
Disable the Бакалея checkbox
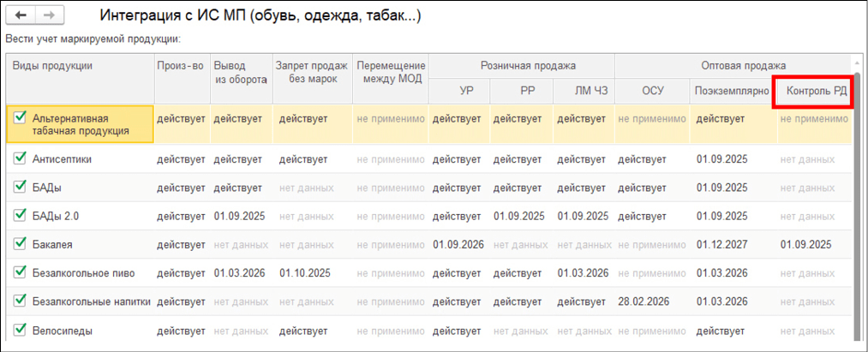coord(21,244)
